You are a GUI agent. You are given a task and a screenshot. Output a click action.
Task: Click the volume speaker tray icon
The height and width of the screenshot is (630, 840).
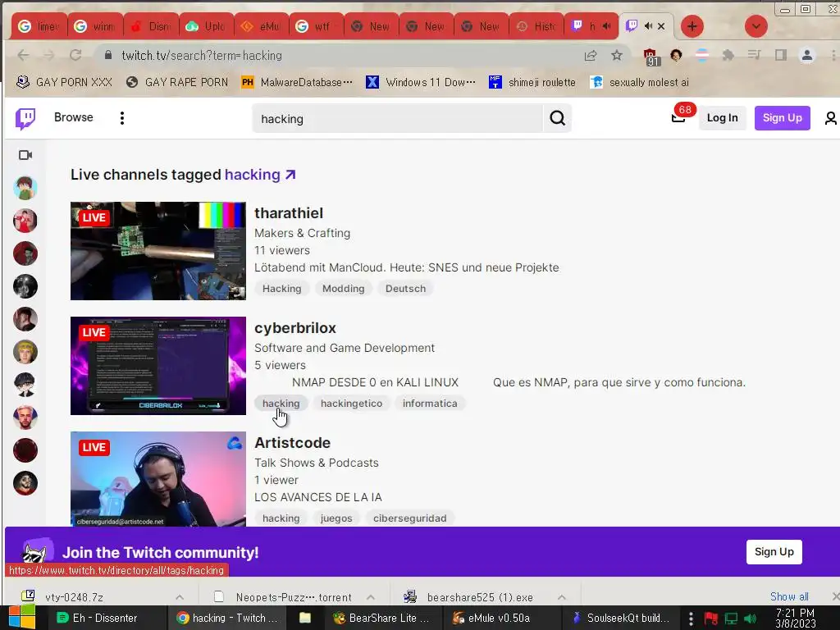click(751, 619)
